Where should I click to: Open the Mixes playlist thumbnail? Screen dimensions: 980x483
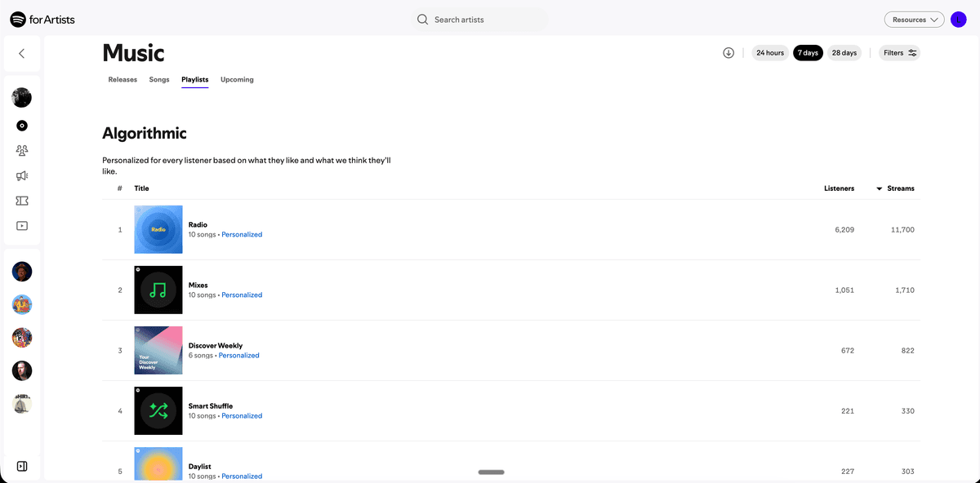(x=158, y=290)
